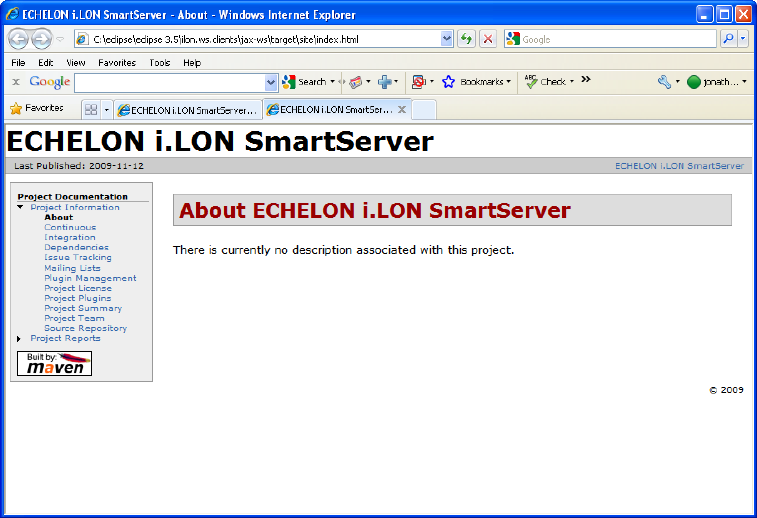Image resolution: width=757 pixels, height=518 pixels.
Task: Click the Last Published: 2009-11-12 text
Action: coord(79,166)
